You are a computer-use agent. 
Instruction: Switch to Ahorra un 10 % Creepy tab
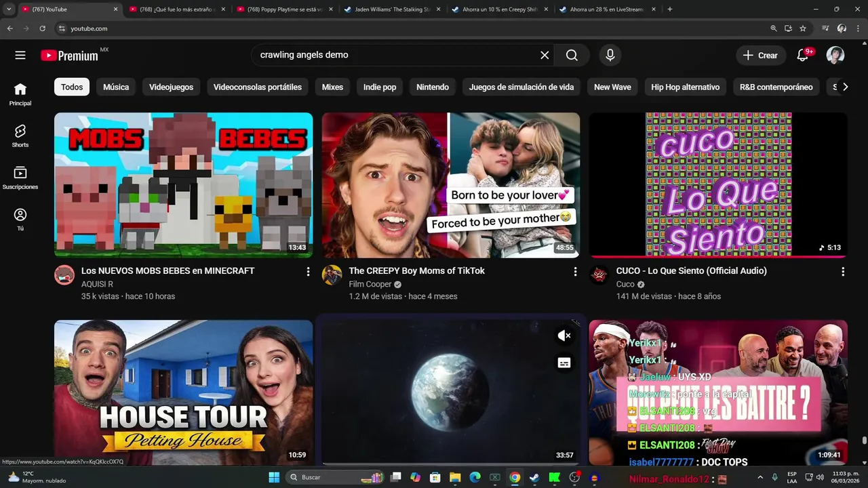pyautogui.click(x=500, y=9)
